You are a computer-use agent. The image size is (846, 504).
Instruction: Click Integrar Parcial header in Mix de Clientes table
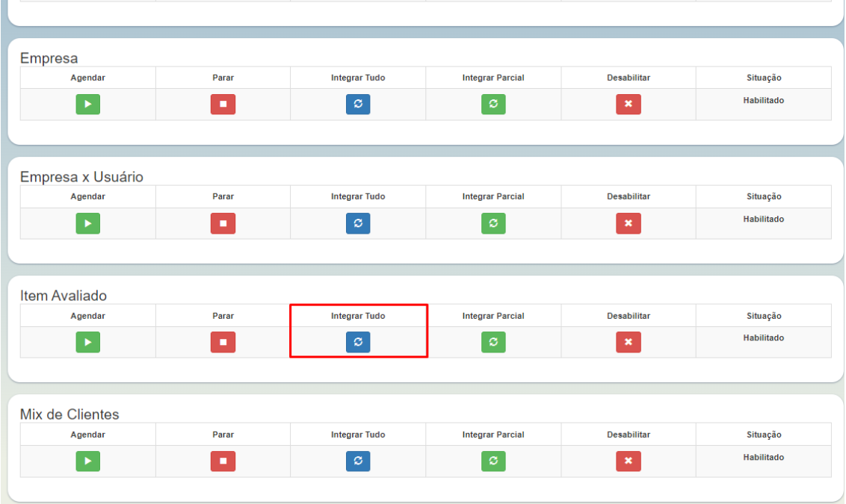(493, 435)
